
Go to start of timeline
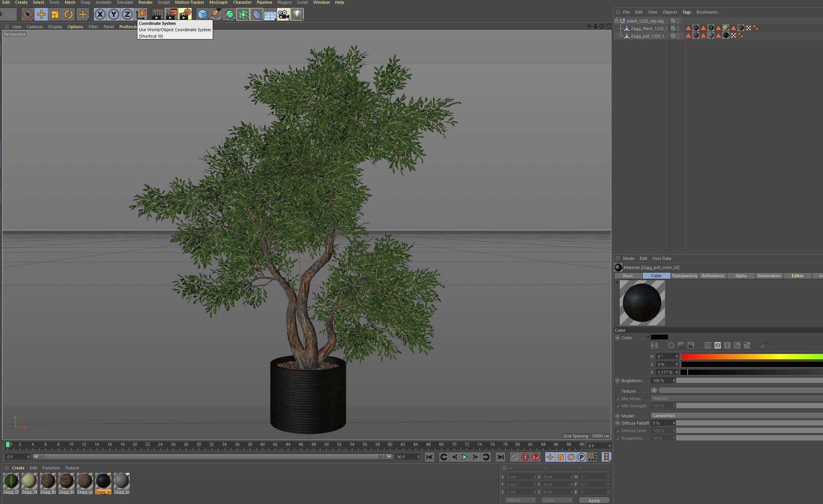(429, 457)
